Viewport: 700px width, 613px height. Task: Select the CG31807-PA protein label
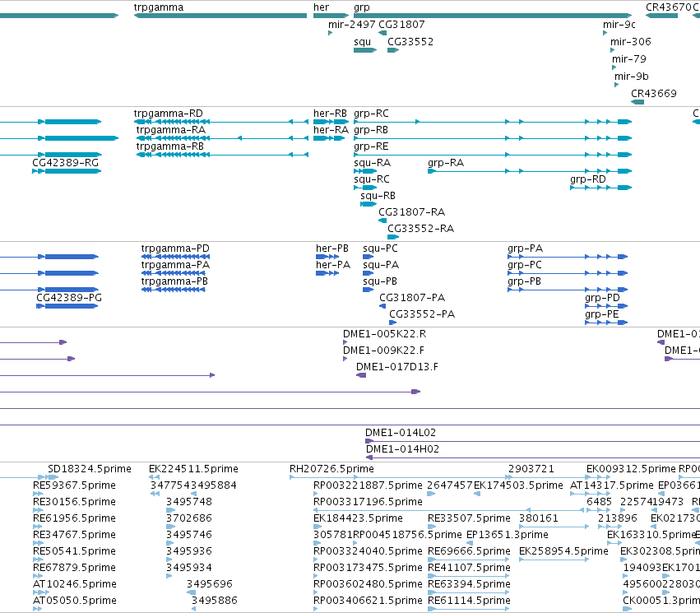(x=412, y=297)
